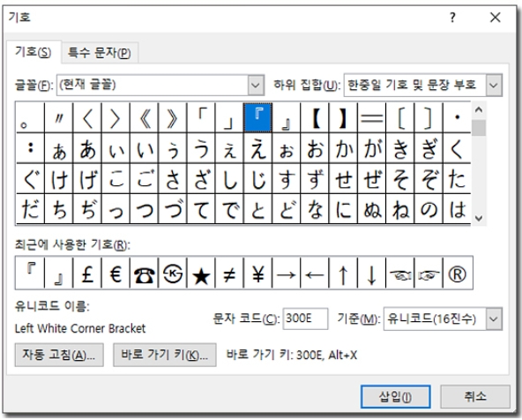The width and height of the screenshot is (522, 420).
Task: Click the 취소 cancel button
Action: pos(475,396)
